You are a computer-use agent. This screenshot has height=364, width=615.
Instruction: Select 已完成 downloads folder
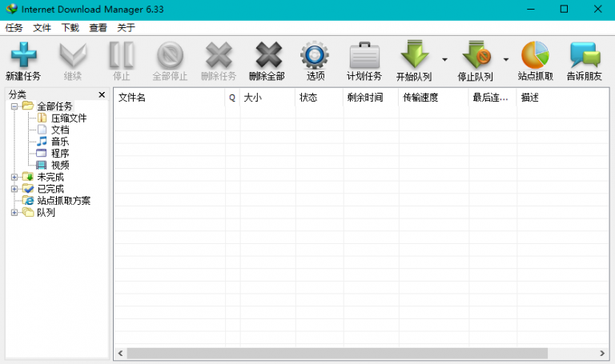50,189
